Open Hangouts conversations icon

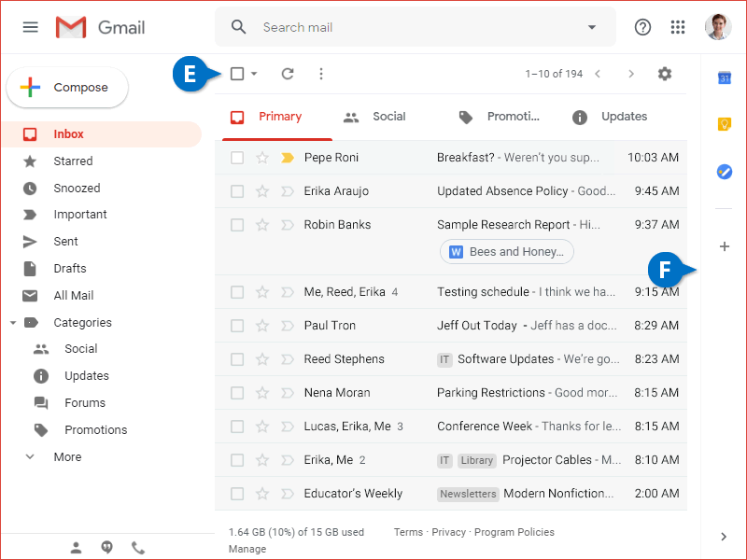click(x=106, y=548)
